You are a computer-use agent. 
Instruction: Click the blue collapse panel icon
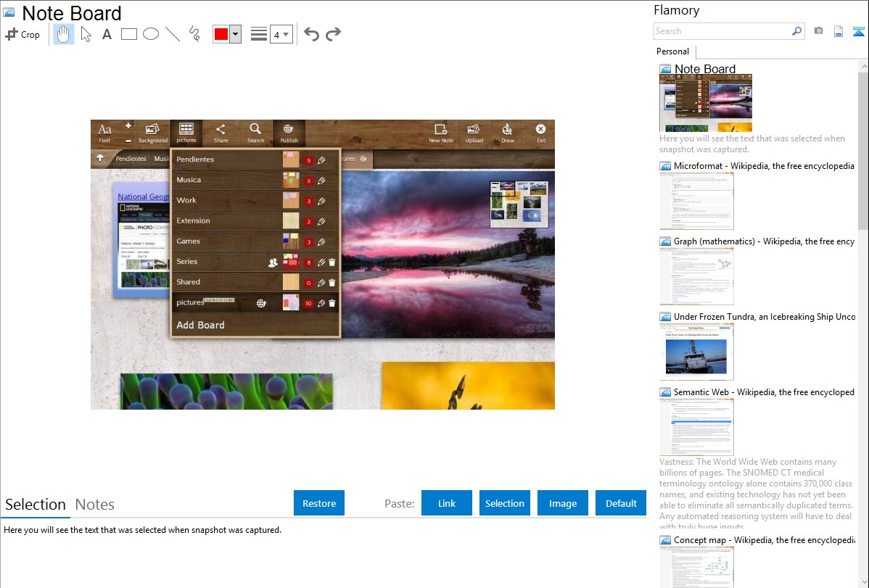coord(858,31)
